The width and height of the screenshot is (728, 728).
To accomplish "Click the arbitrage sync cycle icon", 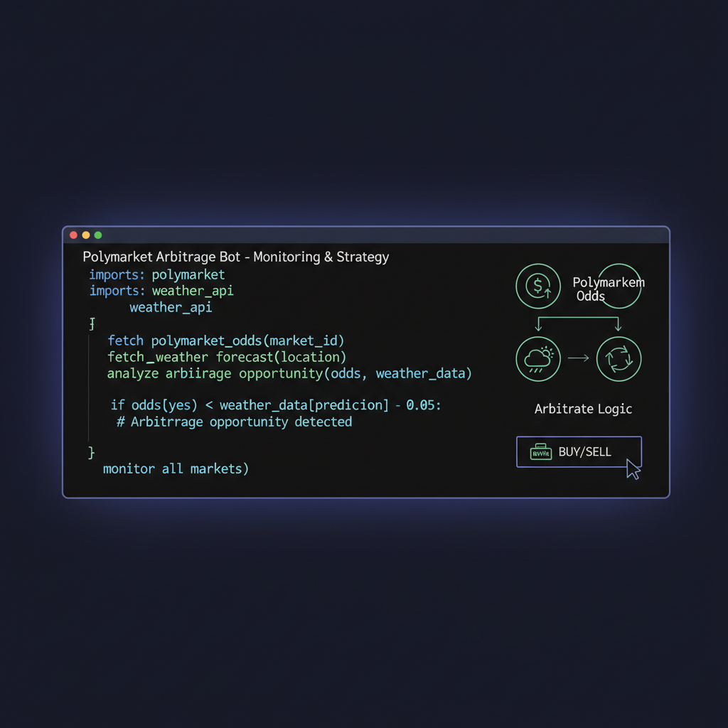I will [x=619, y=359].
